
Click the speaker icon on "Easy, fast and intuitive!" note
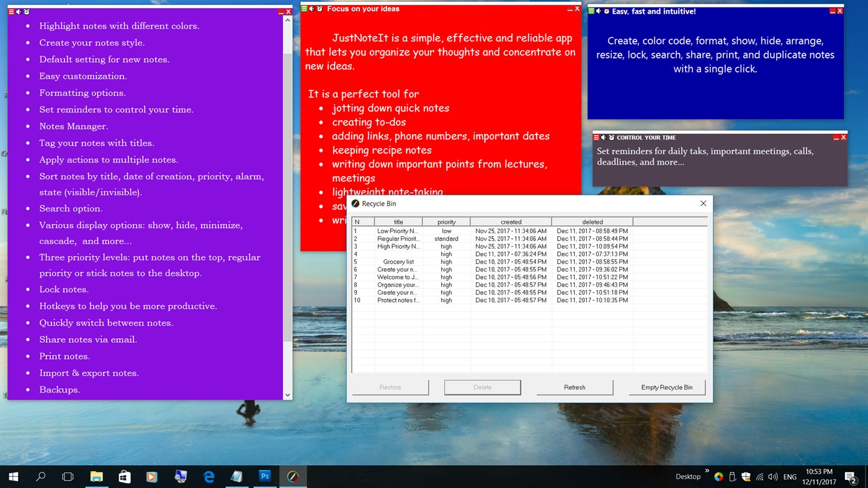click(598, 11)
